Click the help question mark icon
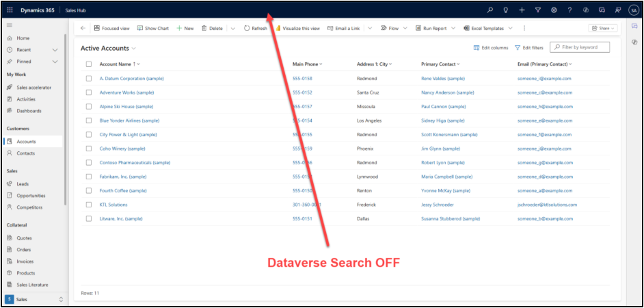Image resolution: width=644 pixels, height=308 pixels. click(x=569, y=10)
